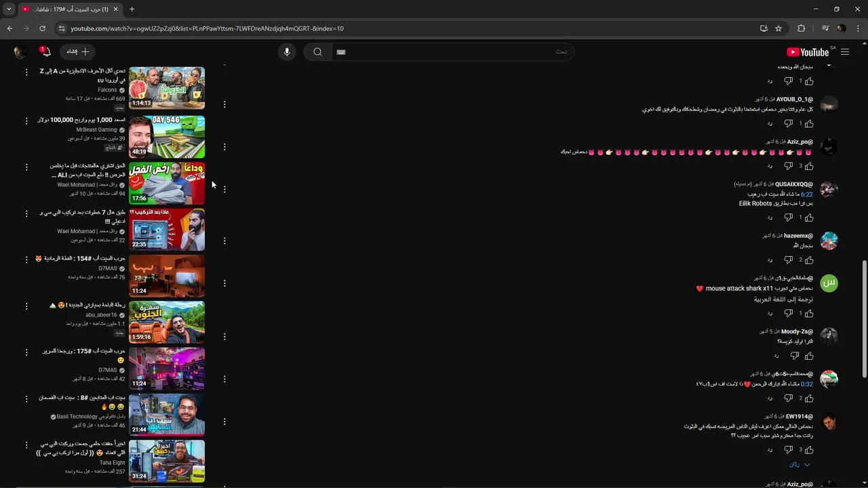868x488 pixels.
Task: Open action menu for AYOUB_O_1's comment
Action: coord(224,104)
